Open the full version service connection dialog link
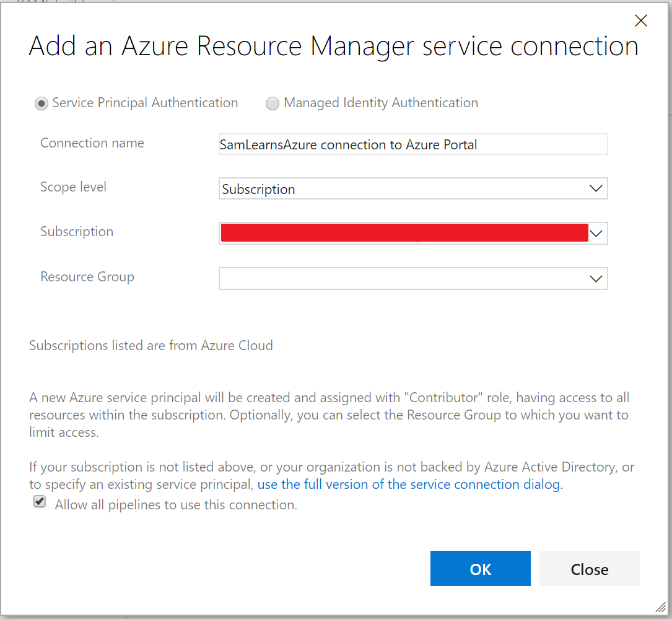 pos(409,484)
